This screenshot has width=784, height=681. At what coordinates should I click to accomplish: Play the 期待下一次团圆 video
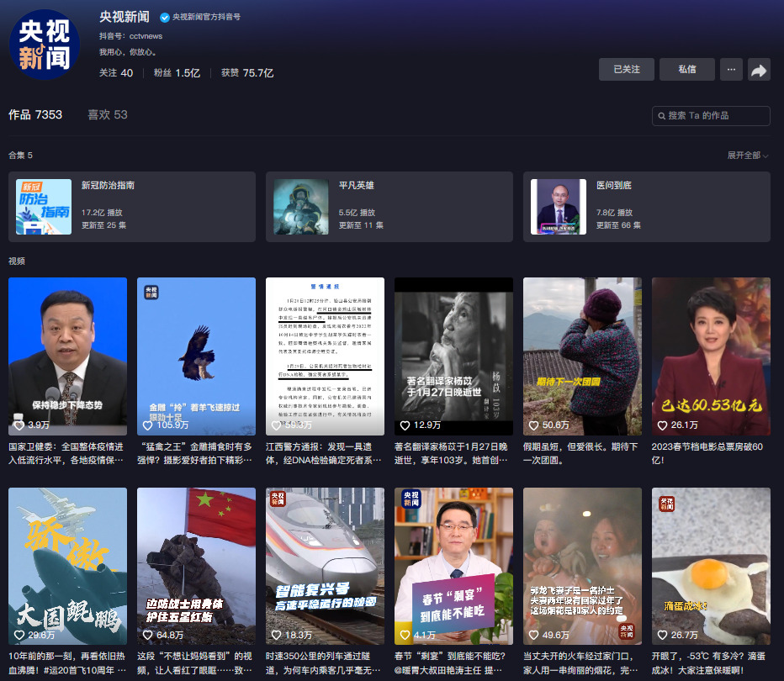pyautogui.click(x=582, y=356)
